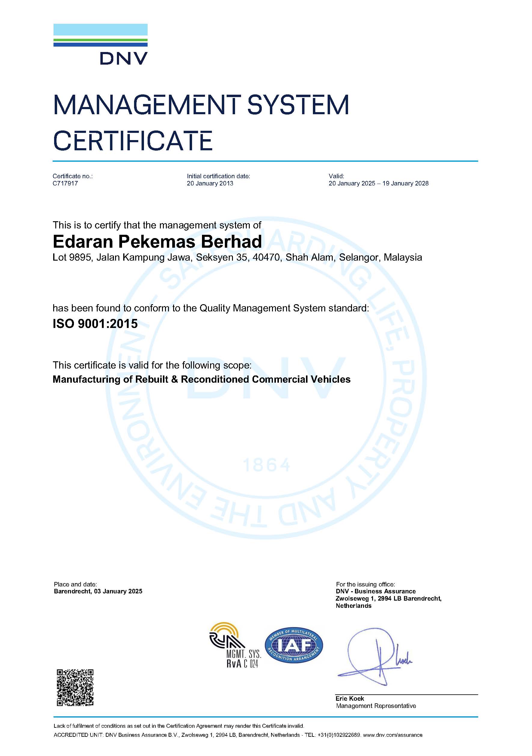Click 'This certificate is valid for the following scope'

[152, 365]
